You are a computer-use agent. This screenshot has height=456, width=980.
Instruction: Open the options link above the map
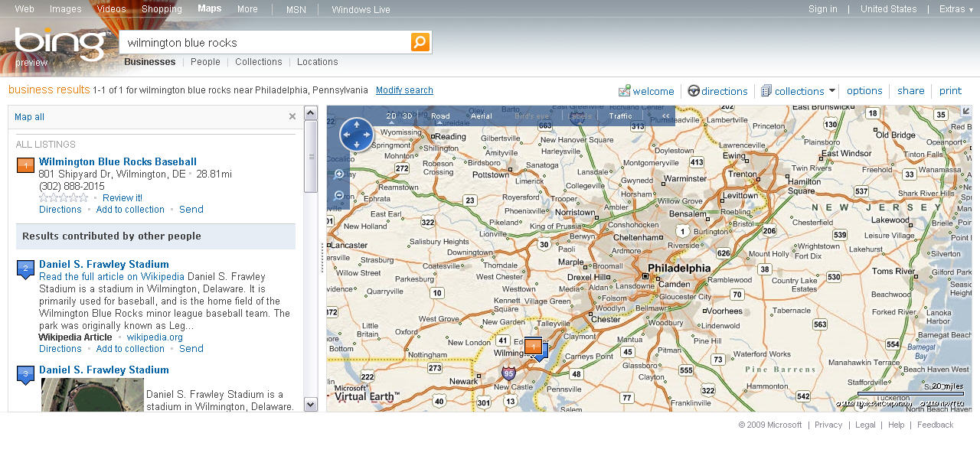click(864, 91)
